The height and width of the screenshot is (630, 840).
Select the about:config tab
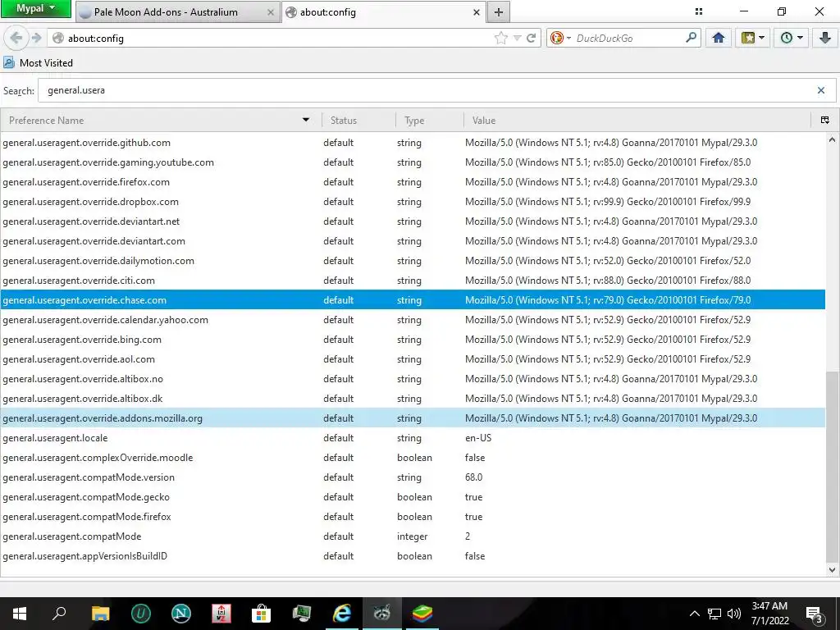(x=384, y=11)
